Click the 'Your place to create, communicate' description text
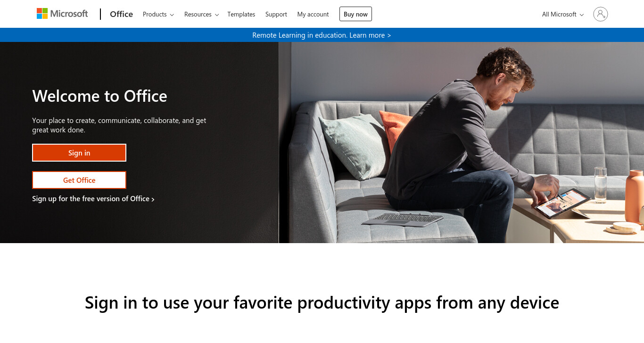The width and height of the screenshot is (644, 343). coord(119,125)
